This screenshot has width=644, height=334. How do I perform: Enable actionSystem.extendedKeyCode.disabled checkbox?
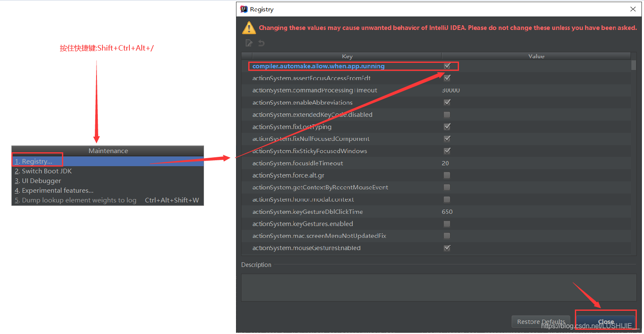447,115
